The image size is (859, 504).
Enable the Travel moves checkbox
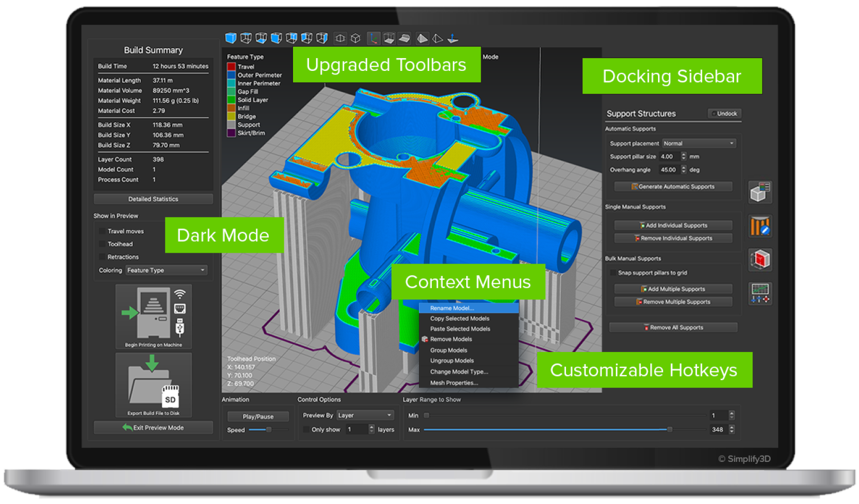pyautogui.click(x=102, y=231)
